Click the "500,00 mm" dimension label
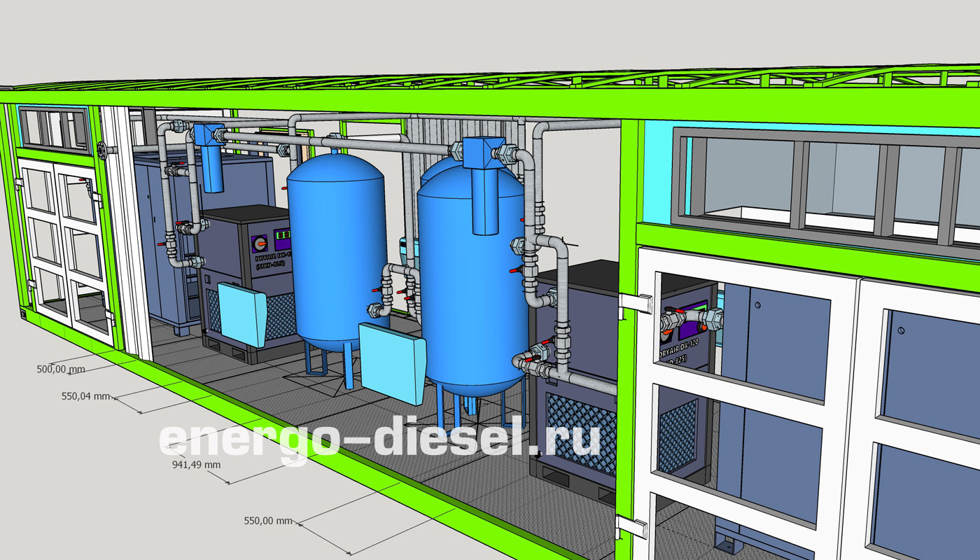 [60, 369]
